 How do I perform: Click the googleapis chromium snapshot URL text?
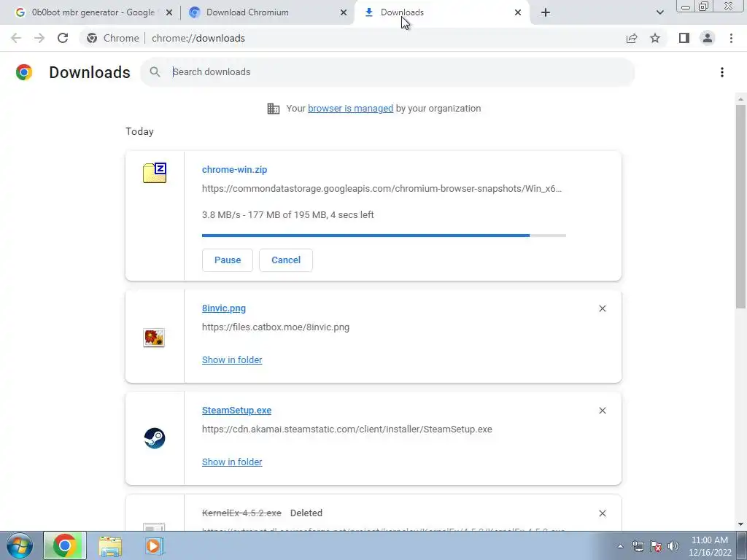click(382, 189)
